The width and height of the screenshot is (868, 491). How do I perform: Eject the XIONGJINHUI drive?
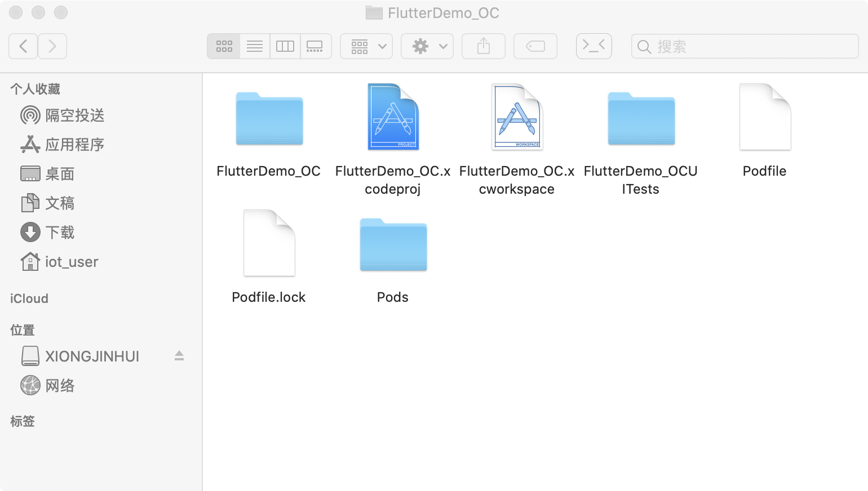click(179, 356)
